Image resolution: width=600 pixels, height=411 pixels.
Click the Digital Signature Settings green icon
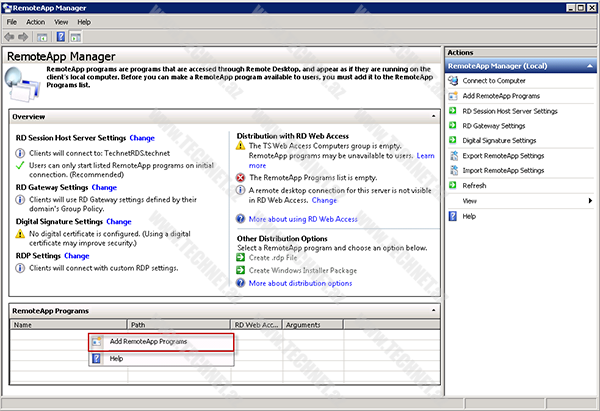tap(453, 141)
